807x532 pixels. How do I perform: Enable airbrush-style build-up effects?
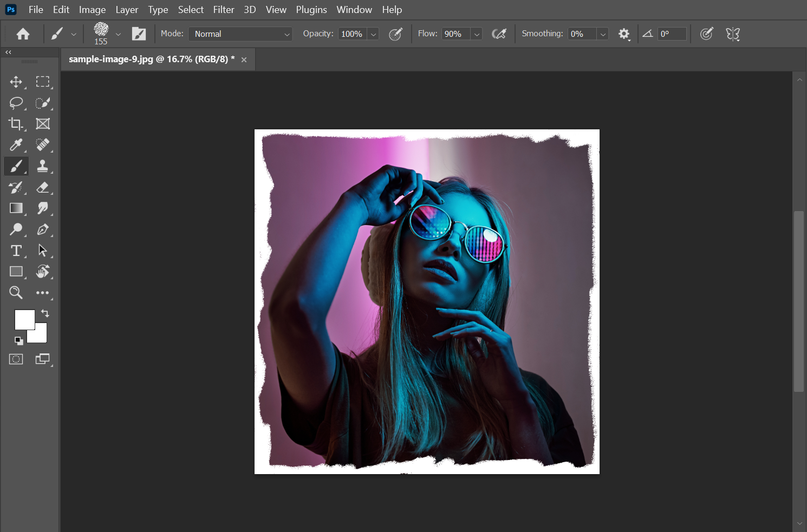[499, 34]
